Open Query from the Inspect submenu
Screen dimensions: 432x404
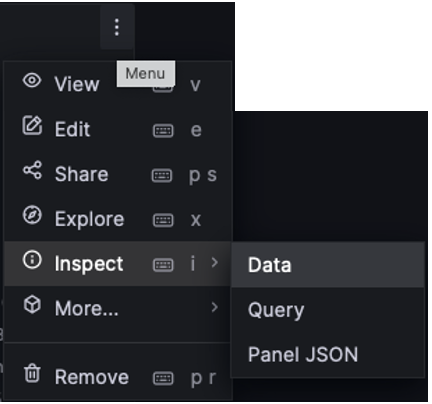(328, 310)
